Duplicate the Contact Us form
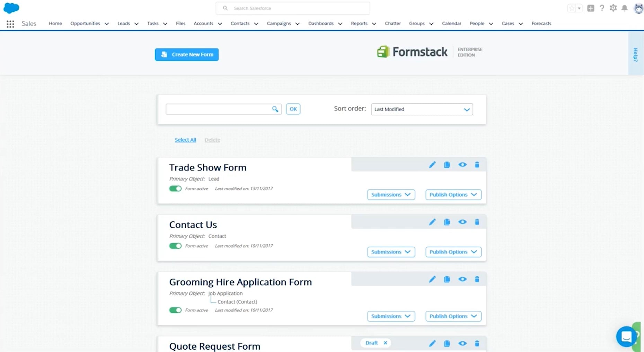The width and height of the screenshot is (644, 352). click(x=447, y=222)
